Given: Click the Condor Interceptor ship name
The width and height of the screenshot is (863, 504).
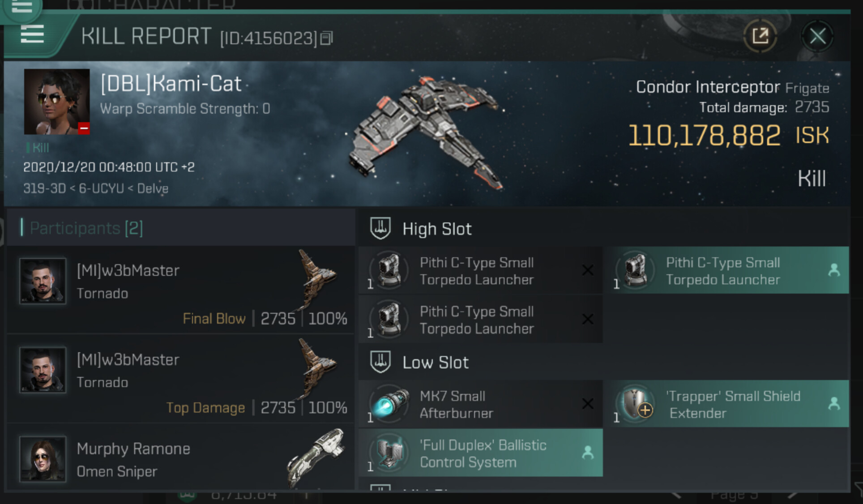Looking at the screenshot, I should point(707,87).
